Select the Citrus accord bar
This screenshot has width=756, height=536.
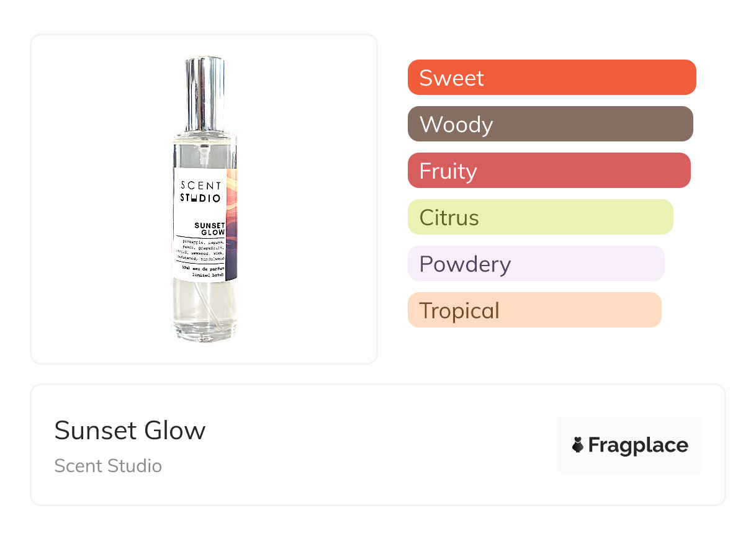click(540, 217)
